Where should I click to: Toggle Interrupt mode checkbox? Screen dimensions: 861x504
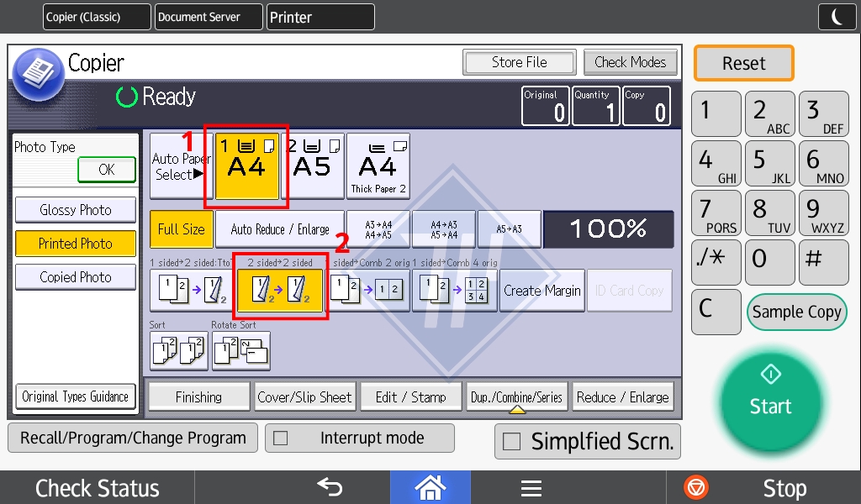pyautogui.click(x=281, y=438)
